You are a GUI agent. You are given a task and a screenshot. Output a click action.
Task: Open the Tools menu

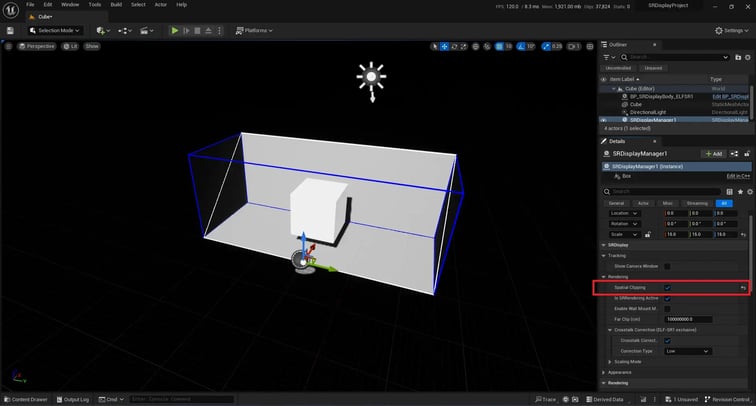pyautogui.click(x=94, y=4)
